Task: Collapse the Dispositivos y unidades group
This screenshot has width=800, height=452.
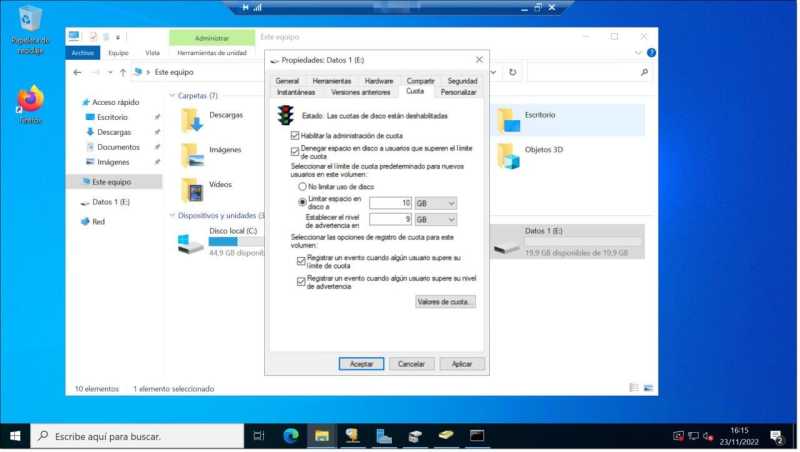Action: click(x=172, y=215)
